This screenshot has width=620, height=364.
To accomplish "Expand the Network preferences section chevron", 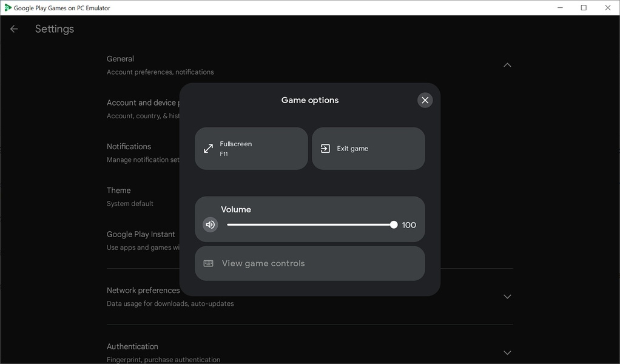I will (x=507, y=297).
